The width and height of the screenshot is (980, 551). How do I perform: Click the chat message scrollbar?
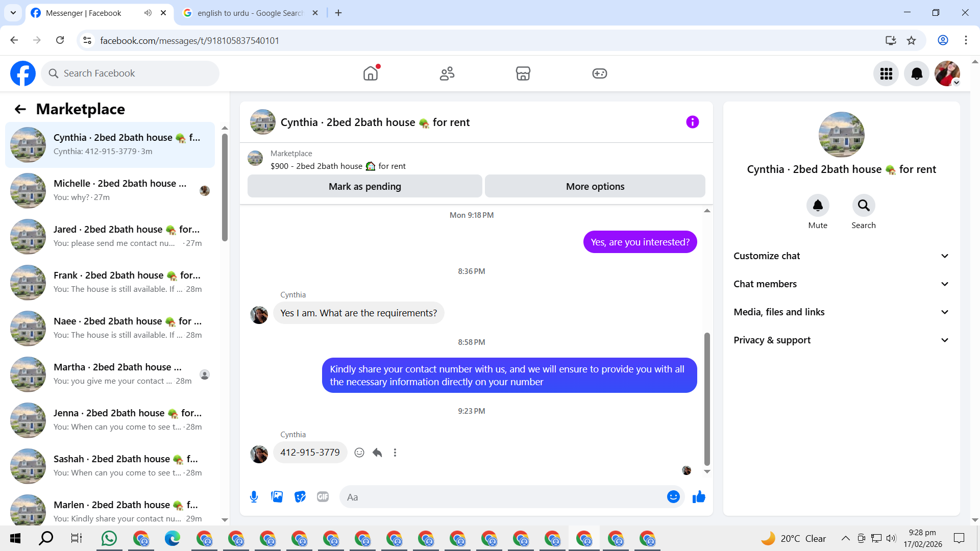point(707,398)
